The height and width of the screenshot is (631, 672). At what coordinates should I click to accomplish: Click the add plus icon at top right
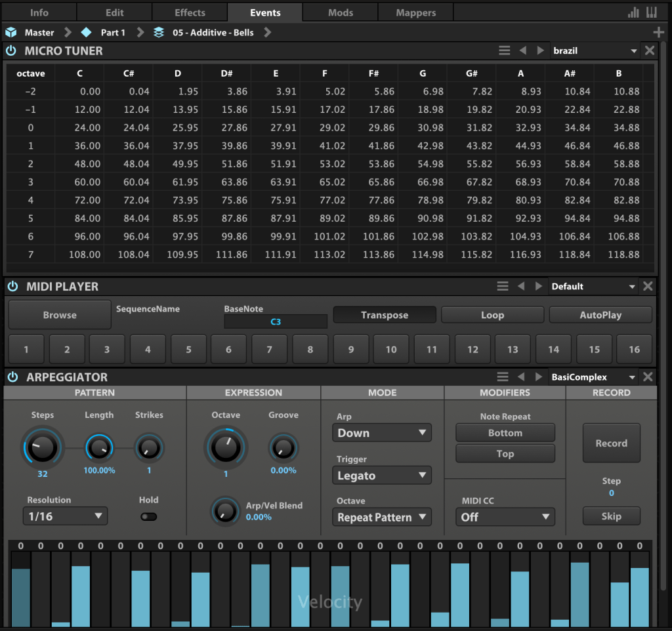pos(658,32)
